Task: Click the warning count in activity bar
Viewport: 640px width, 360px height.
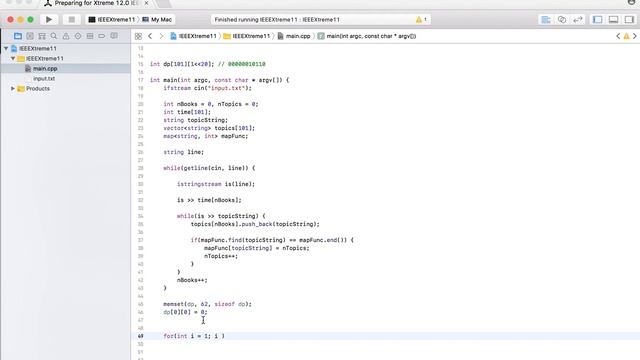Action: (x=421, y=20)
